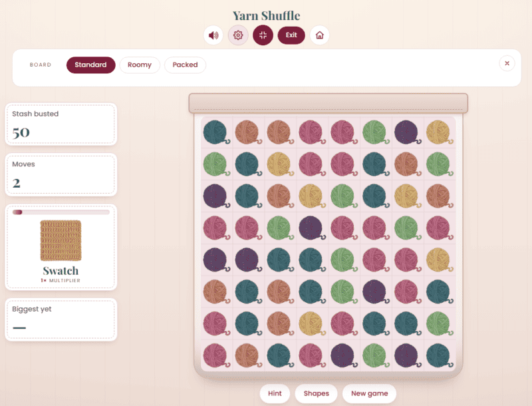
Task: Click the green yarn ball in the third row
Action: [343, 196]
